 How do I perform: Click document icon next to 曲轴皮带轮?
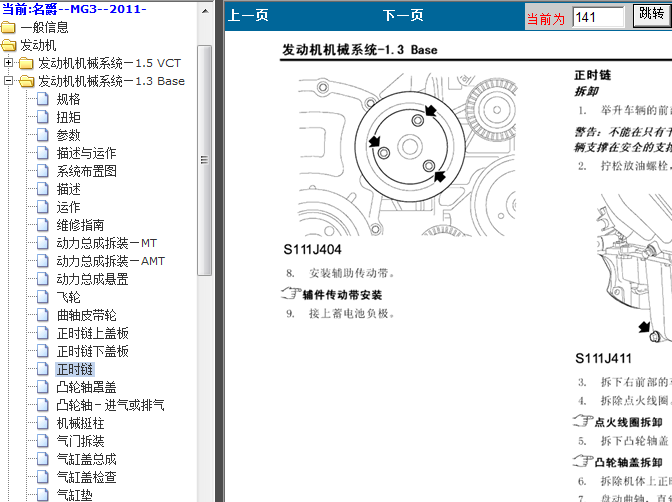pos(42,315)
